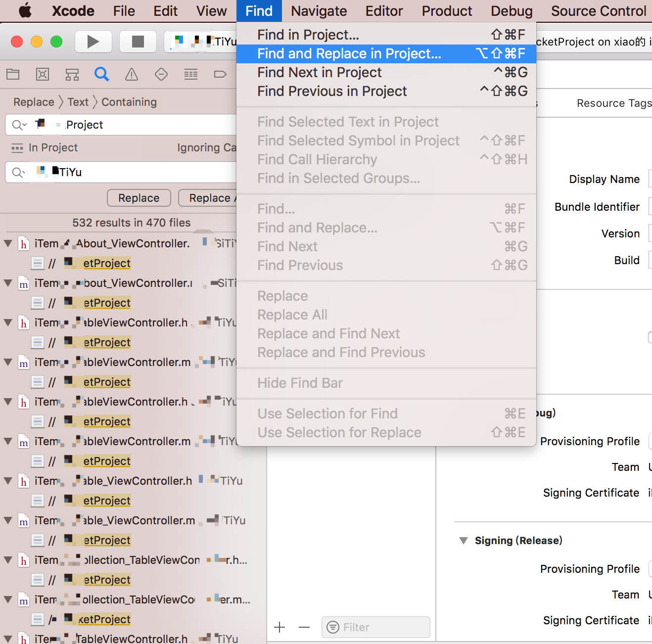Click the search options magnifier in Find field
The height and width of the screenshot is (644, 652).
tap(19, 125)
